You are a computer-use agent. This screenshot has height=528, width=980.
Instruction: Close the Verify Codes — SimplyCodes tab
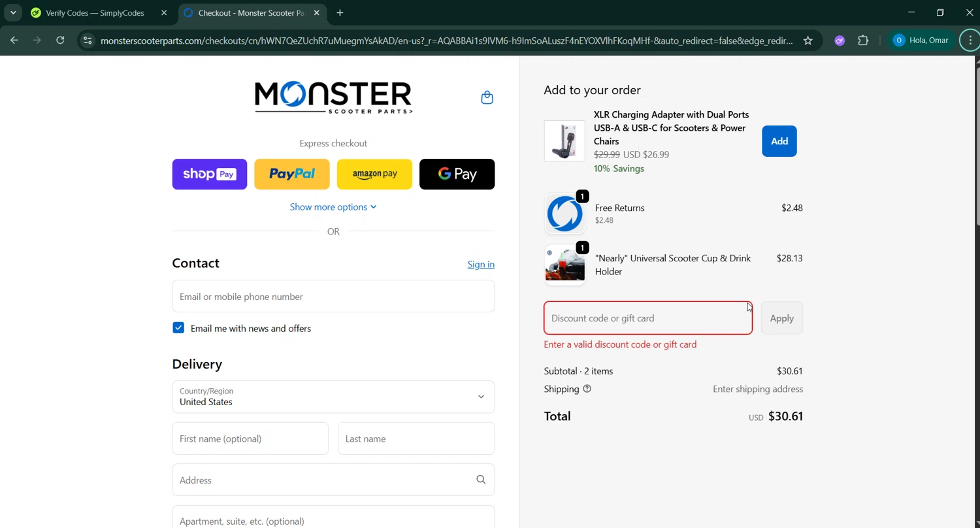164,12
